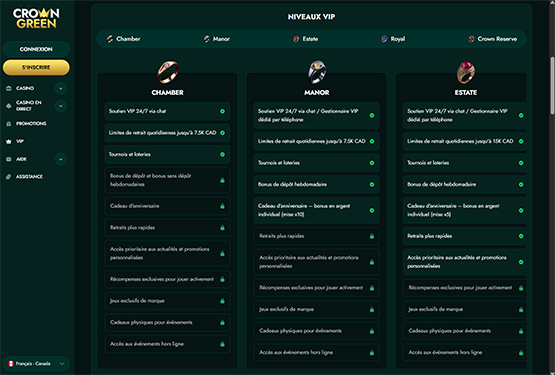Switch to the Crown Reserve VIP tab
Image resolution: width=555 pixels, height=375 pixels.
coord(493,39)
